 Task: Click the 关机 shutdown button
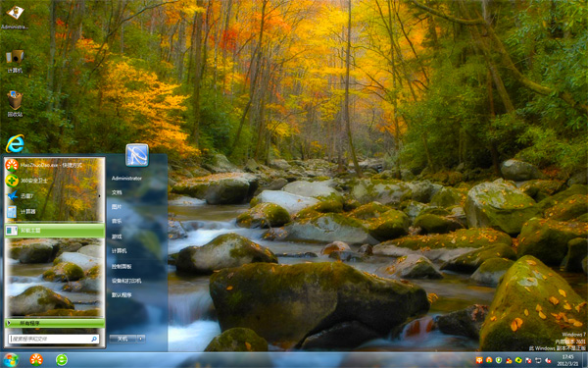(122, 339)
